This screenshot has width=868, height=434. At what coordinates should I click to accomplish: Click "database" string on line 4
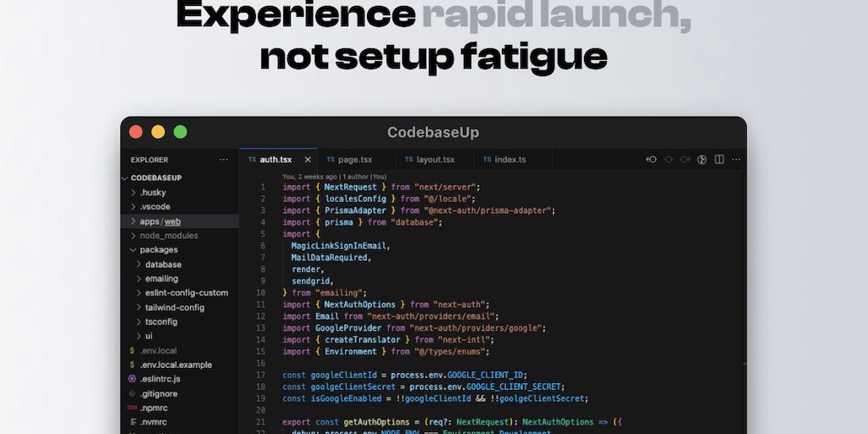pyautogui.click(x=414, y=222)
